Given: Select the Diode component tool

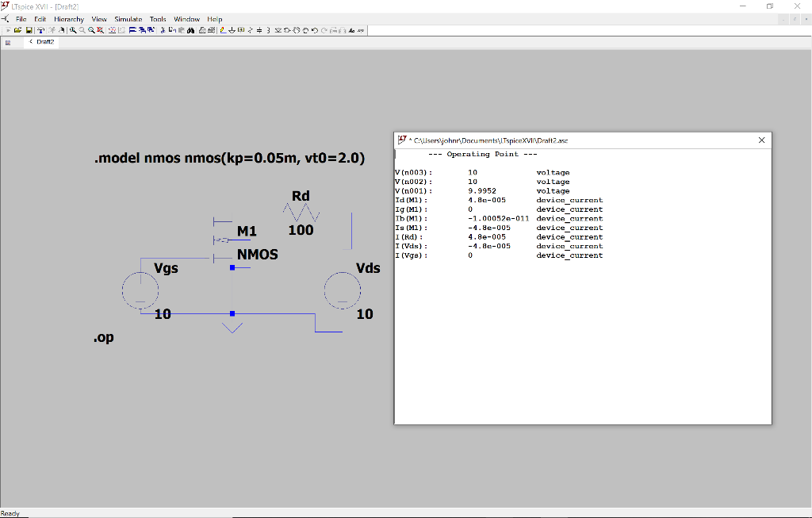Looking at the screenshot, I should pos(278,31).
